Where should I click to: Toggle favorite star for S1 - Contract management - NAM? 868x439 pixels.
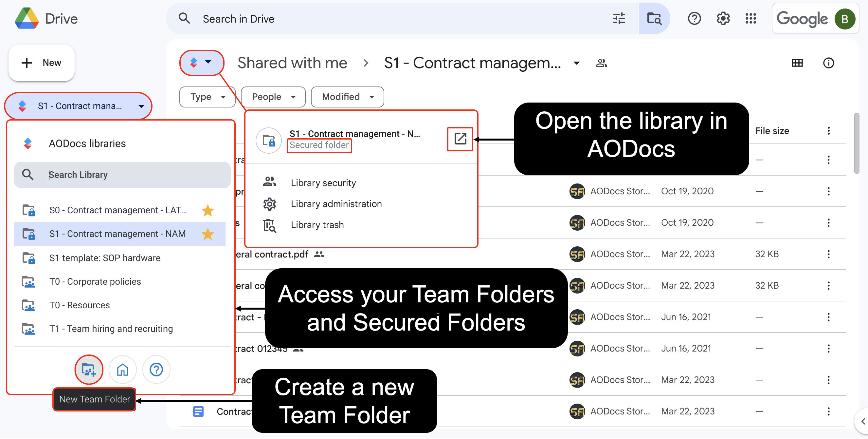pos(208,234)
